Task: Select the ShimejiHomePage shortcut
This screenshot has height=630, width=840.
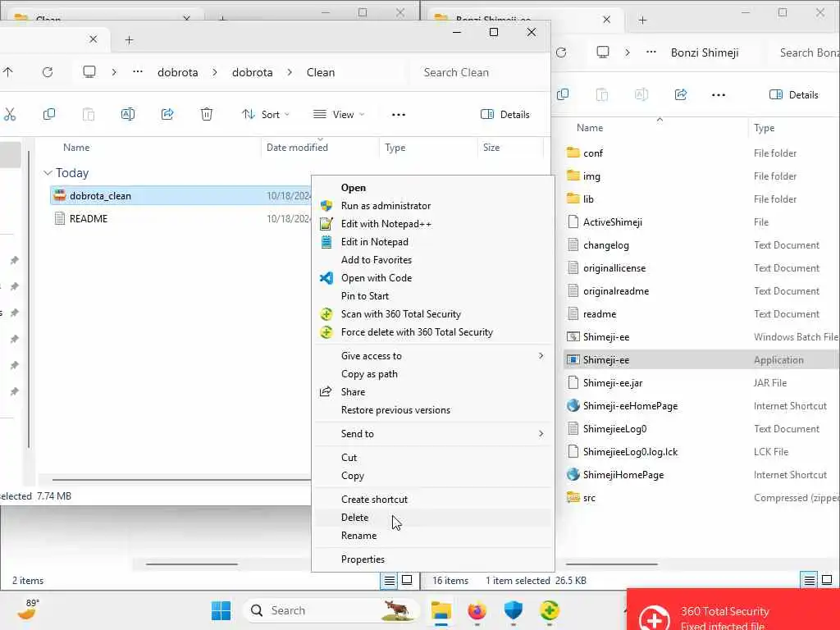Action: click(623, 475)
